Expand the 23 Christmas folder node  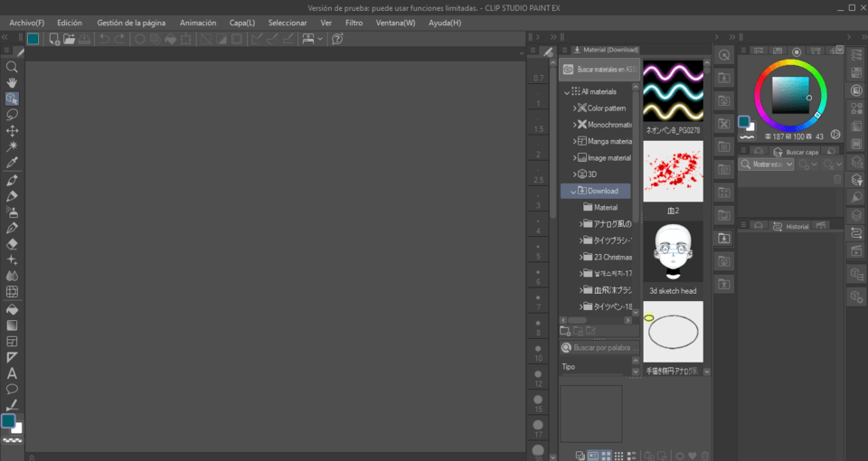point(580,257)
